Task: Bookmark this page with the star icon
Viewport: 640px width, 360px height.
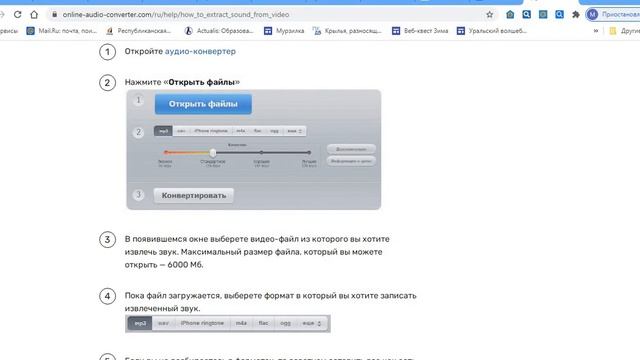Action: tap(489, 15)
